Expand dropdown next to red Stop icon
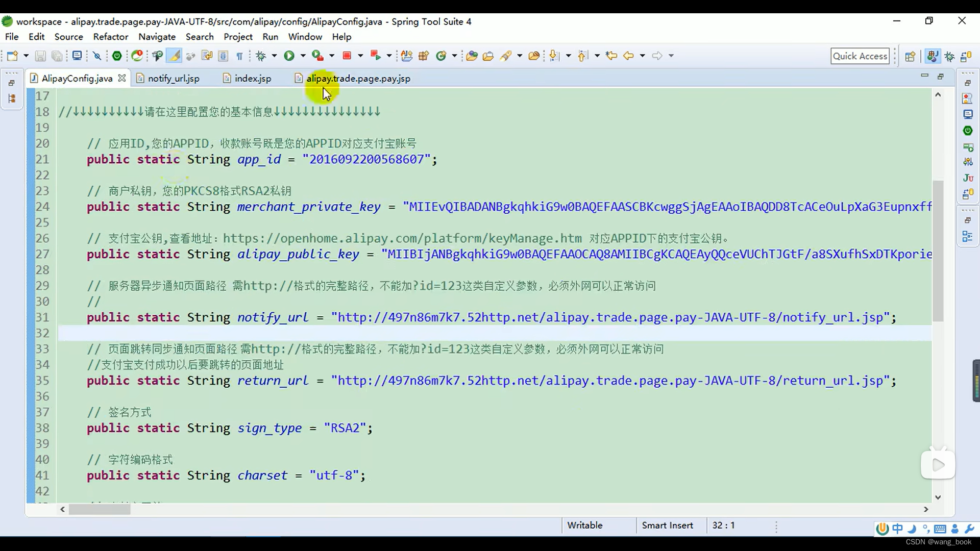This screenshot has height=551, width=980. (x=360, y=56)
